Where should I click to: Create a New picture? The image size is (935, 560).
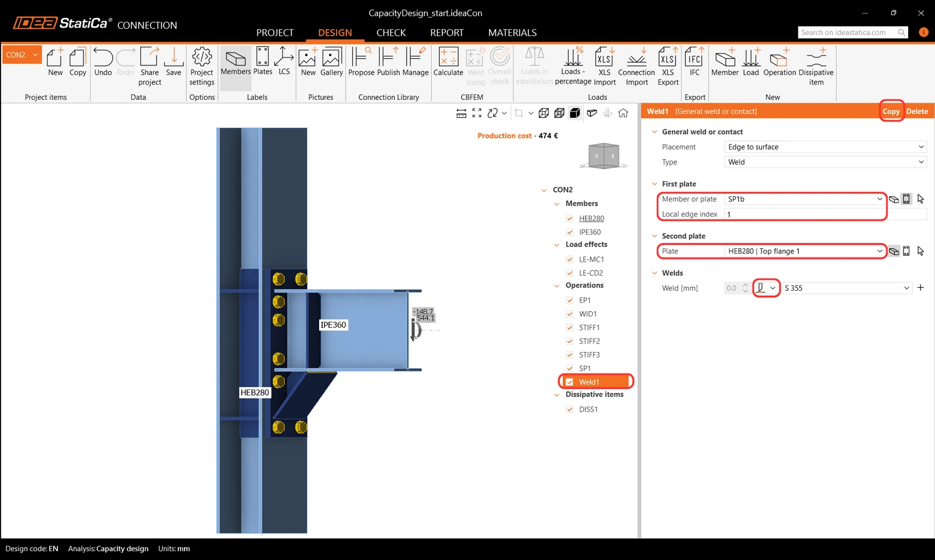(x=308, y=62)
